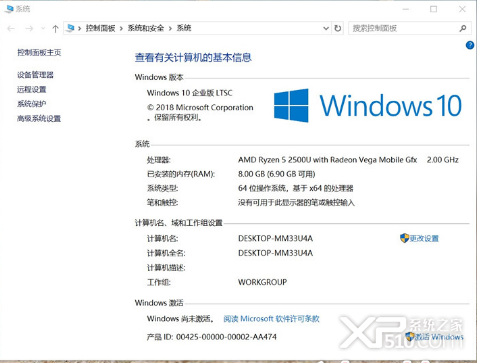Screen dimensions: 477x363
Task: Open 系统保护 from the sidebar
Action: coord(32,104)
